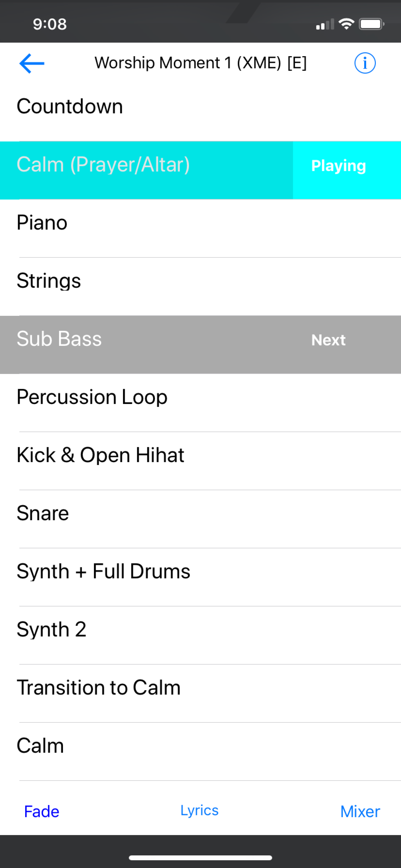Tap the Wi-Fi status icon
Image resolution: width=401 pixels, height=868 pixels.
click(346, 24)
